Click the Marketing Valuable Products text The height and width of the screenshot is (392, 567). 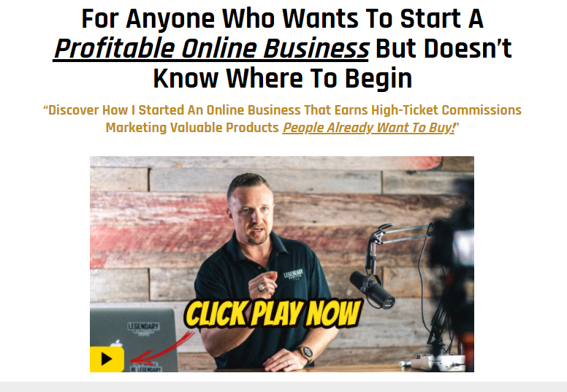coord(192,128)
